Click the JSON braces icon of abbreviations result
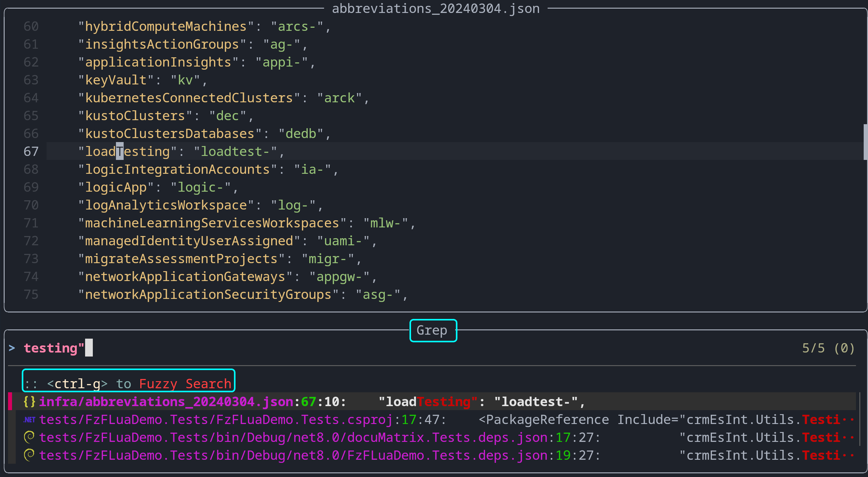 [x=29, y=402]
